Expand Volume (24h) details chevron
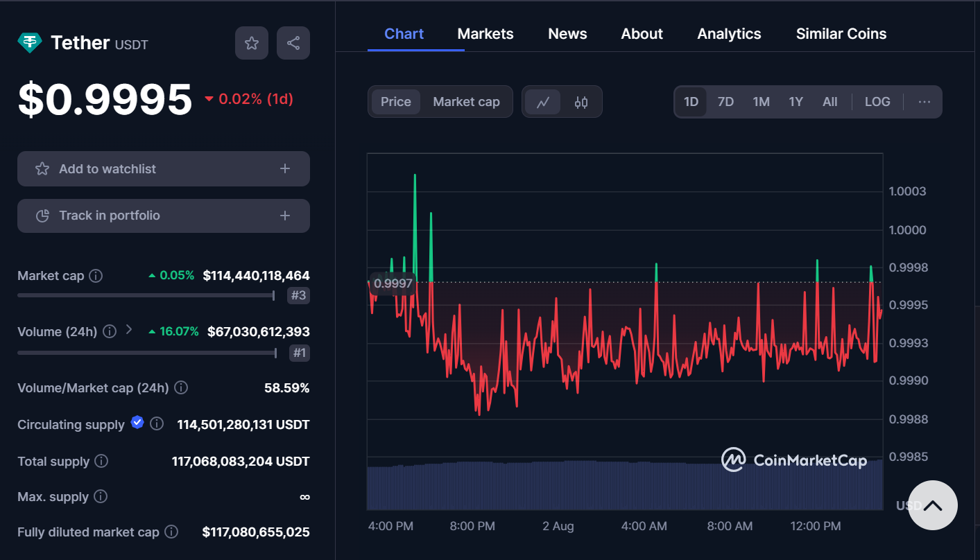Viewport: 980px width, 560px height. coord(128,330)
